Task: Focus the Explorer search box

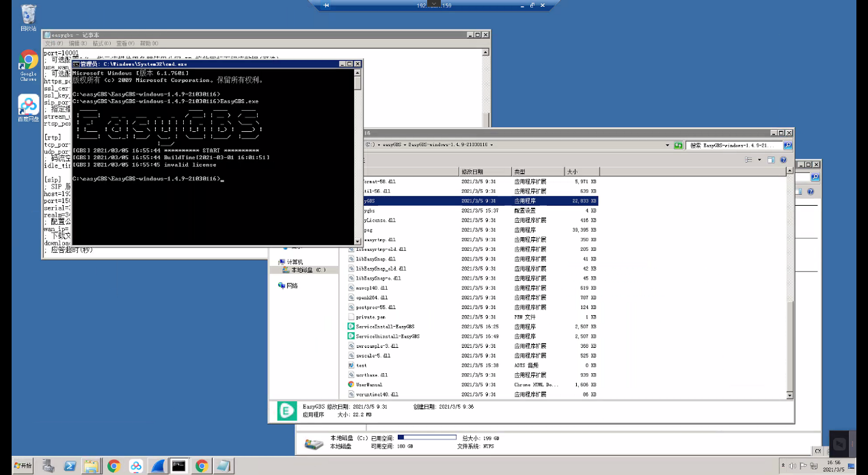Action: (735, 146)
